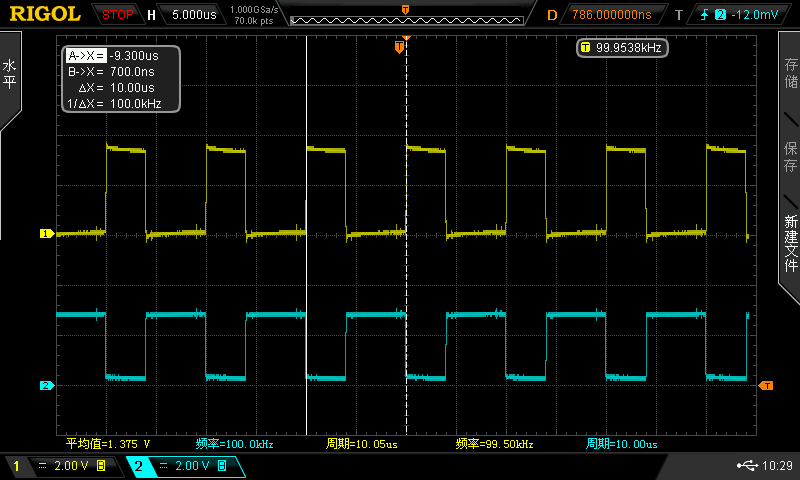The width and height of the screenshot is (800, 480).
Task: Click the yellow channel 1 ground marker
Action: coord(45,234)
